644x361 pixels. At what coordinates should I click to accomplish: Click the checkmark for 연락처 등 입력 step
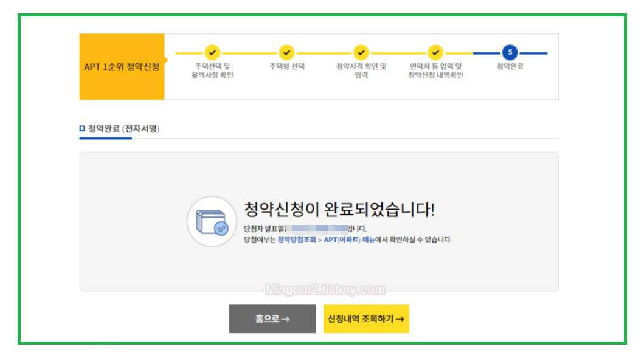click(436, 53)
